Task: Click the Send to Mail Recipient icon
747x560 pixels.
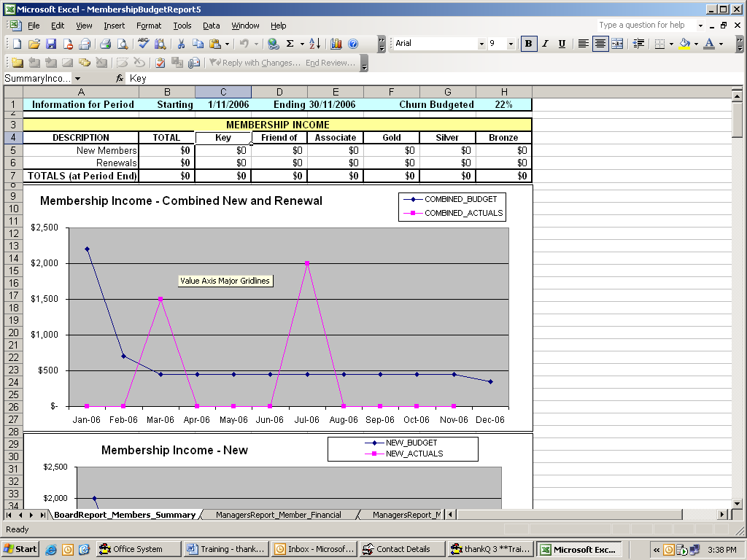Action: point(194,63)
